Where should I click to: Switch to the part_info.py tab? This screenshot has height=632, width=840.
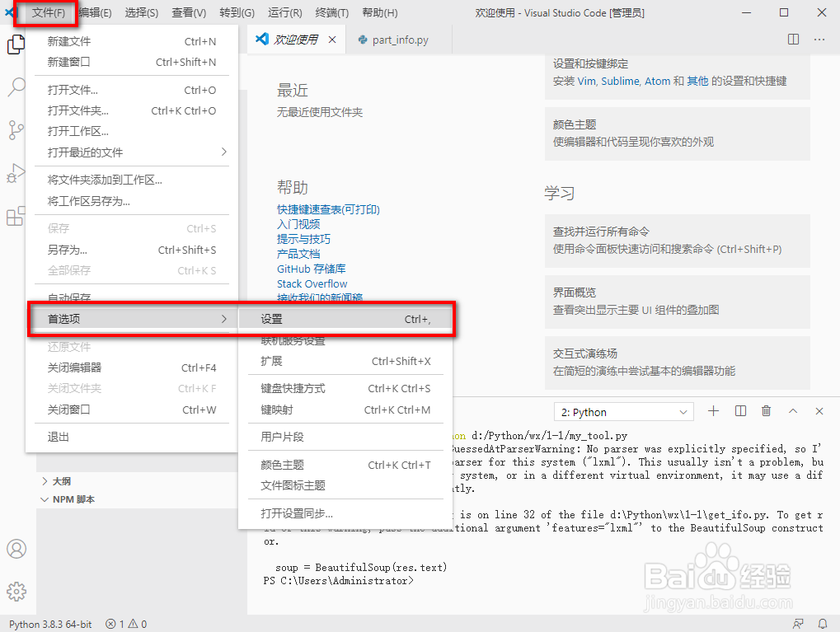pyautogui.click(x=399, y=40)
